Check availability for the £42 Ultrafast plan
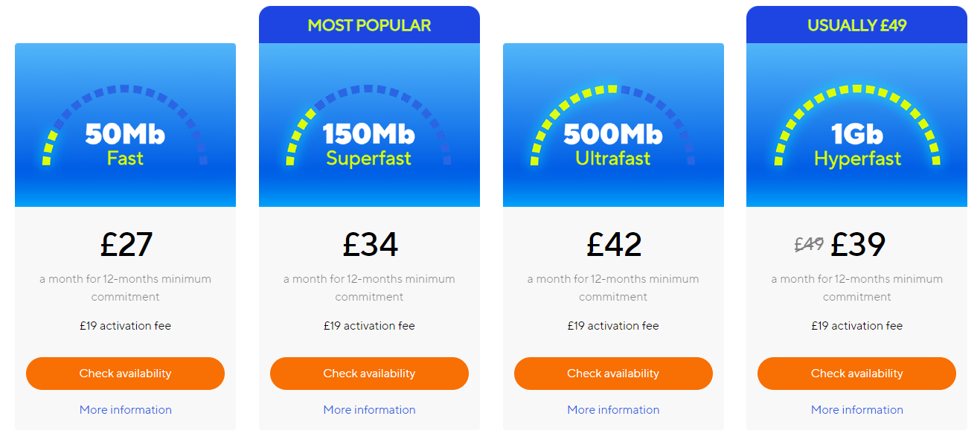The image size is (980, 442). pos(613,374)
